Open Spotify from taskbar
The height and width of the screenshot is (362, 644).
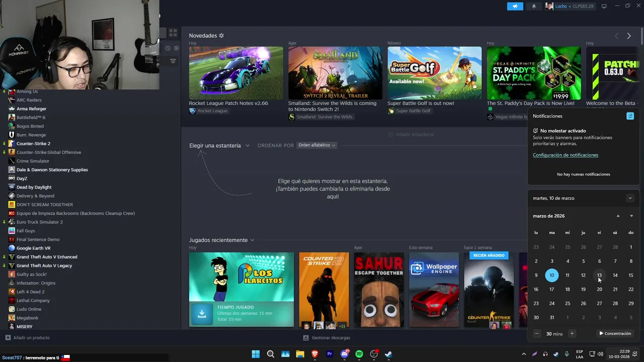click(x=359, y=354)
